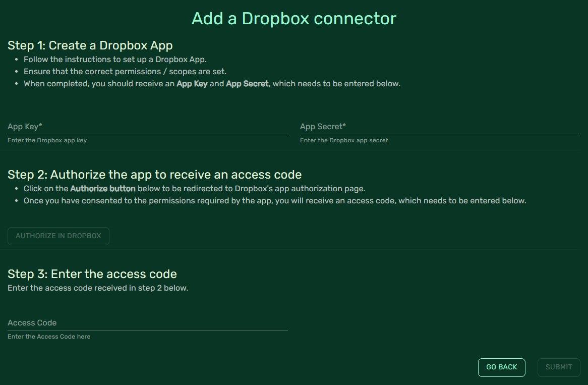Click the bold 'Authorize button' text

103,189
